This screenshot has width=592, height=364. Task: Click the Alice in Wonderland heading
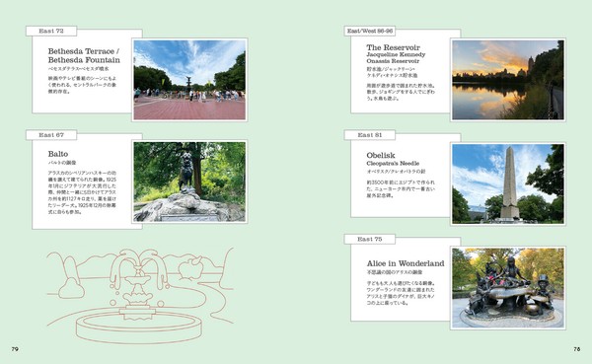406,263
